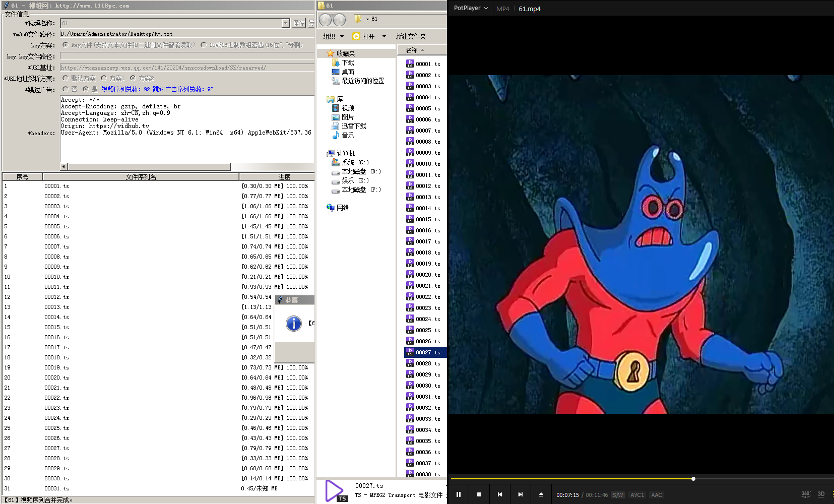
Task: Open the 下载 folder in favorites
Action: pos(343,62)
